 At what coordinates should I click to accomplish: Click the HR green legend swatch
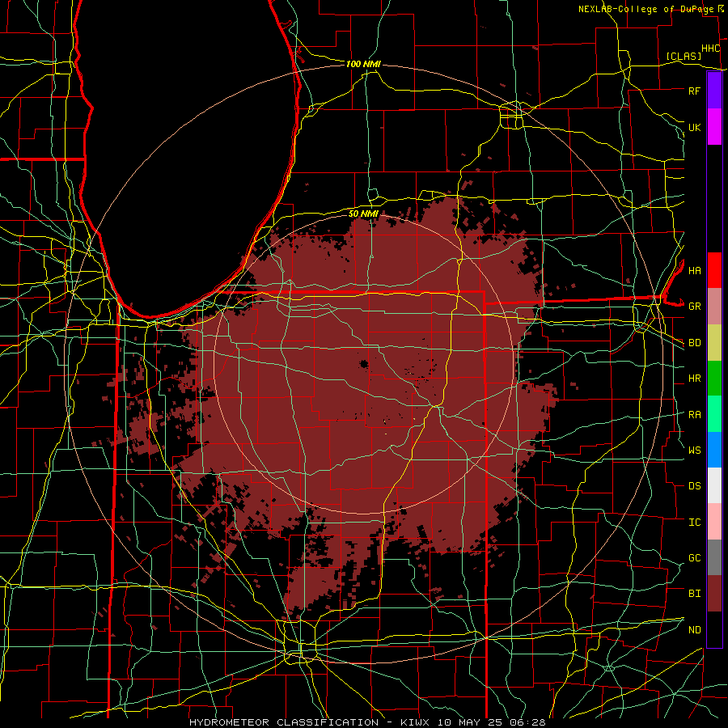(714, 378)
